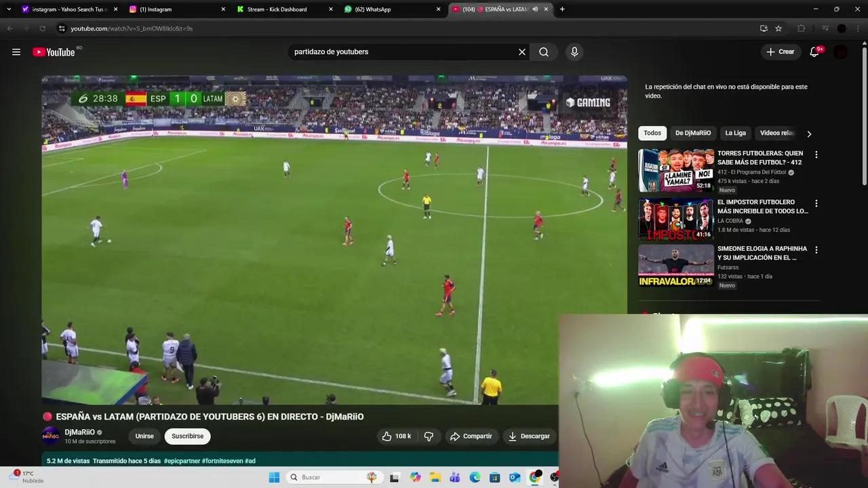Dislike the video with thumbs down
This screenshot has width=868, height=488.
pos(429,436)
